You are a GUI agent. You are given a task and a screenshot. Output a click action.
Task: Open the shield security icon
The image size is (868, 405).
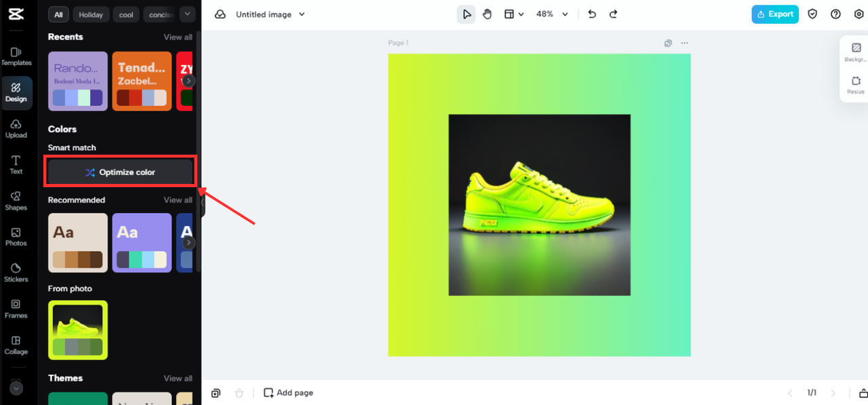coord(812,14)
